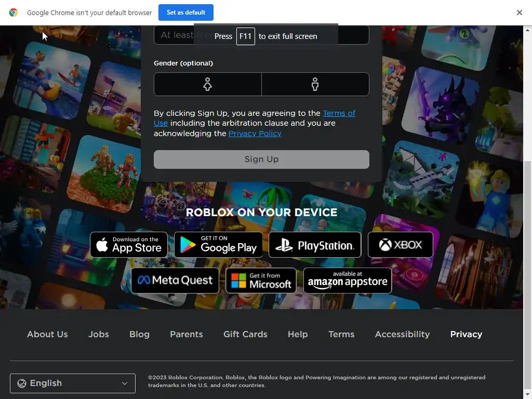Open the Xbox badge

point(401,245)
